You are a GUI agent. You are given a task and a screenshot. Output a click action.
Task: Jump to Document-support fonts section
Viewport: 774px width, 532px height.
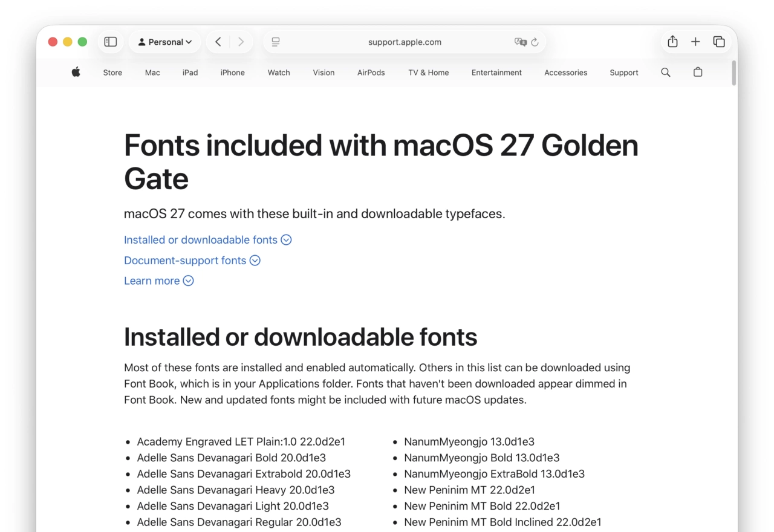tap(192, 261)
